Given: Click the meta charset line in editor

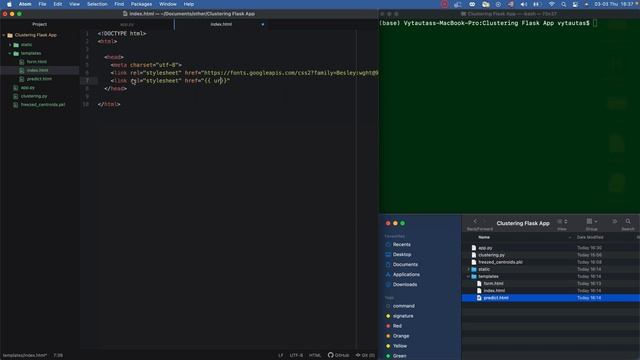Looking at the screenshot, I should (146, 65).
